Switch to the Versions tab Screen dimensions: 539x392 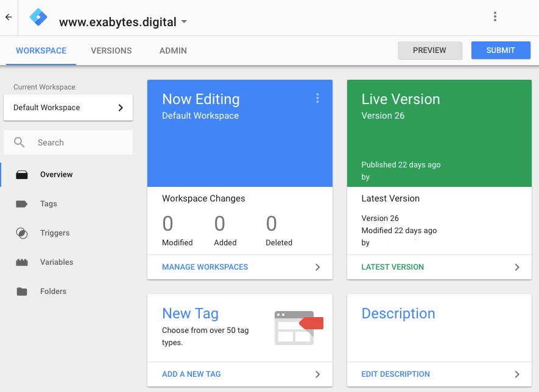tap(111, 51)
